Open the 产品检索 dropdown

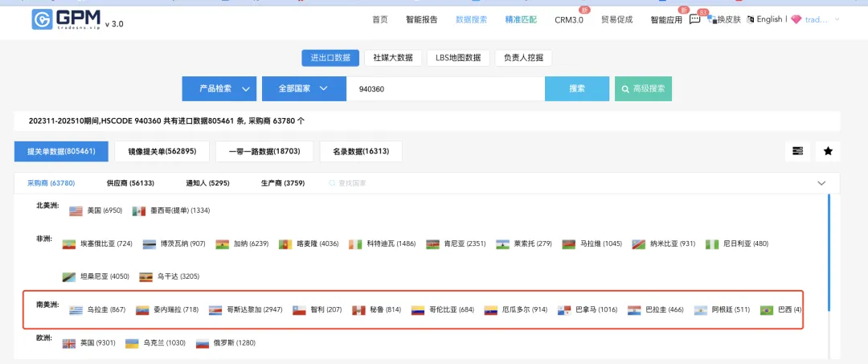click(x=219, y=88)
